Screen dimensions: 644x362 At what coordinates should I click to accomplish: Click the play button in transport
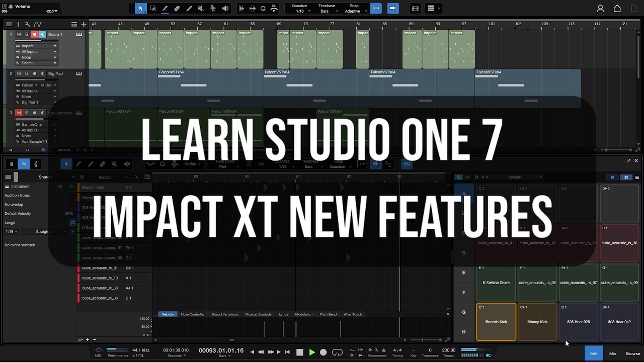coord(312,352)
